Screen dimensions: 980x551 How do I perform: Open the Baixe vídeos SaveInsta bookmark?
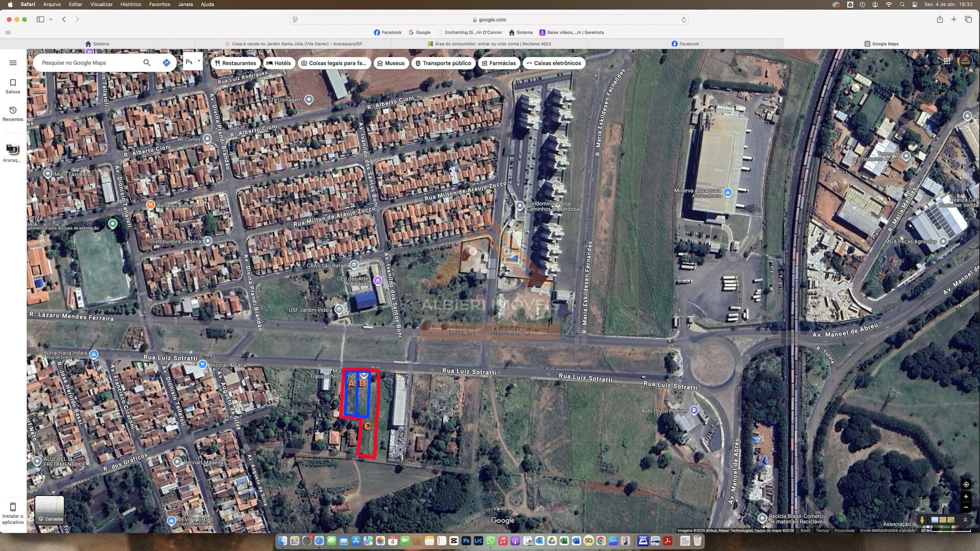click(571, 32)
